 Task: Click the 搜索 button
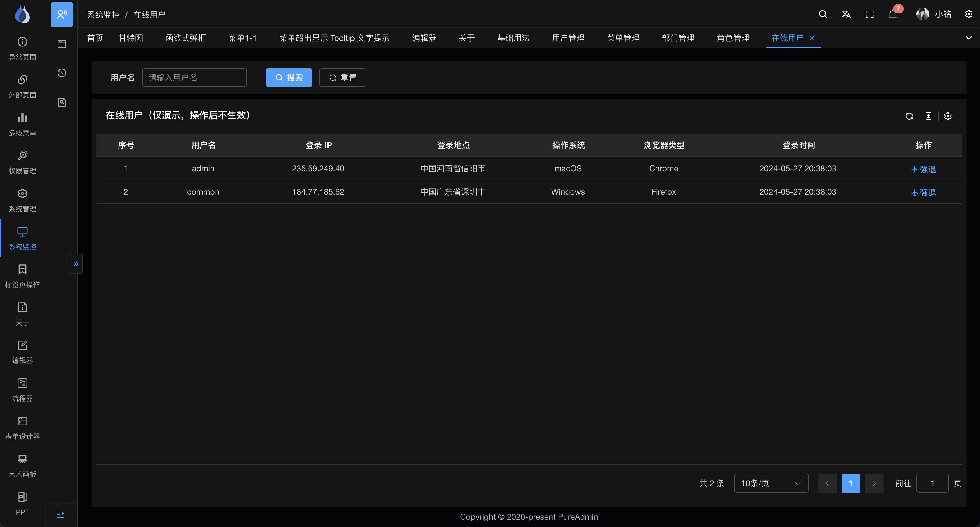(289, 78)
